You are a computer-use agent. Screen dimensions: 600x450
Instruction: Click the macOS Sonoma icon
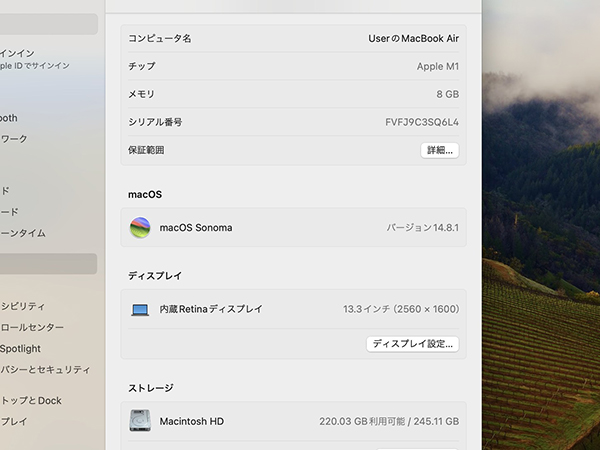(x=140, y=227)
